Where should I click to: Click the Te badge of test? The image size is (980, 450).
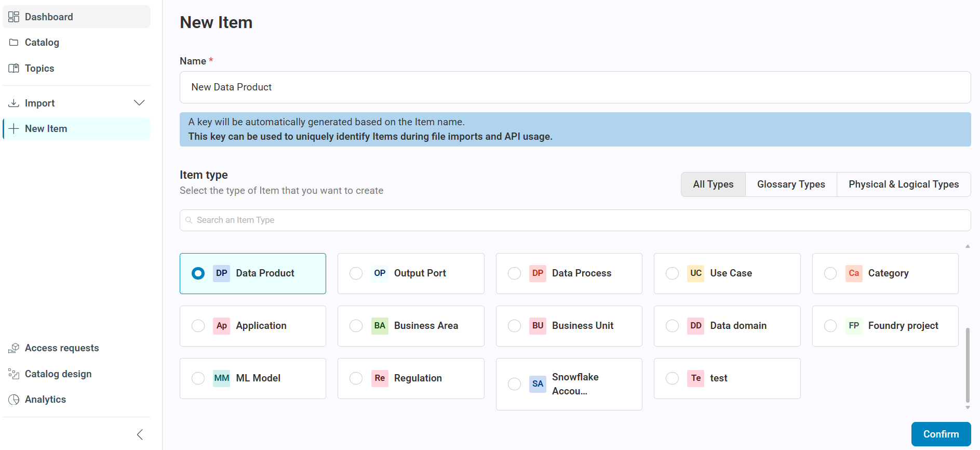(x=696, y=378)
